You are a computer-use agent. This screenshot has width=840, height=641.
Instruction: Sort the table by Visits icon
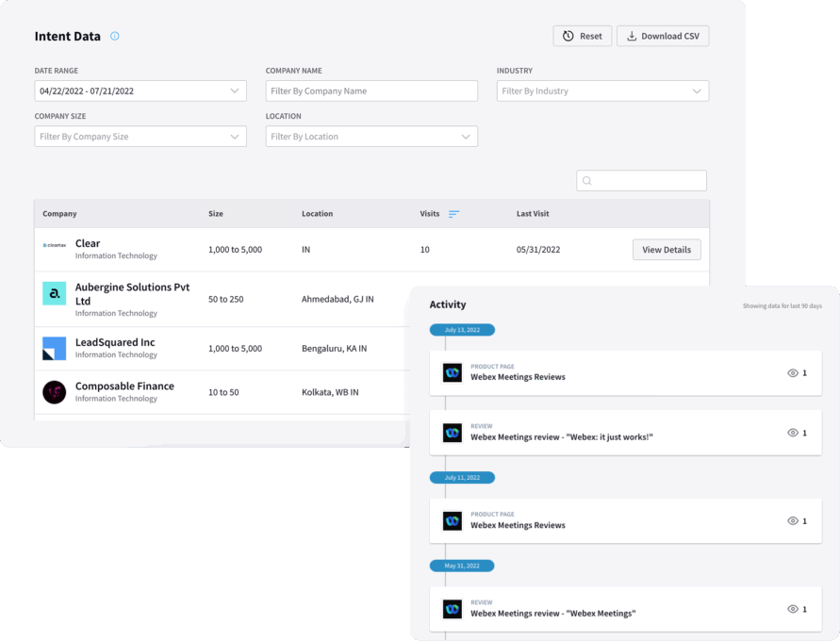point(453,214)
